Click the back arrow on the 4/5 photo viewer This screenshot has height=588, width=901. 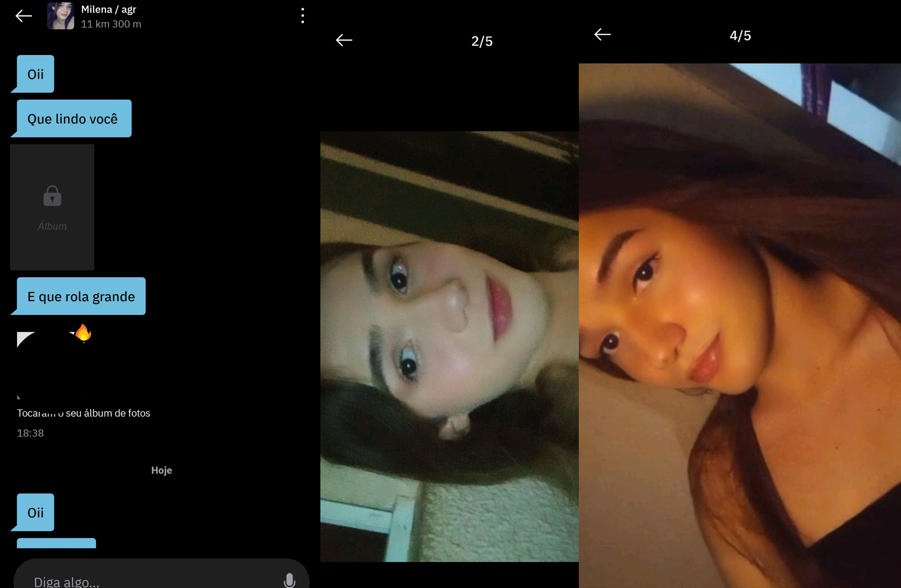tap(602, 35)
